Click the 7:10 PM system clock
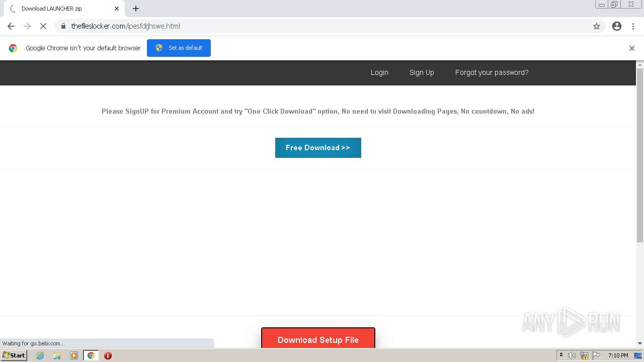 pyautogui.click(x=618, y=355)
